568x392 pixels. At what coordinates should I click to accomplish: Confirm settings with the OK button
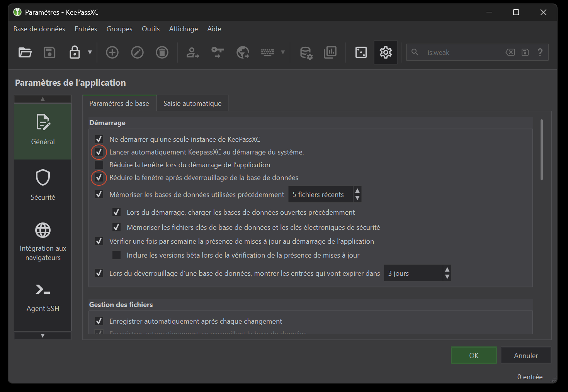tap(474, 355)
